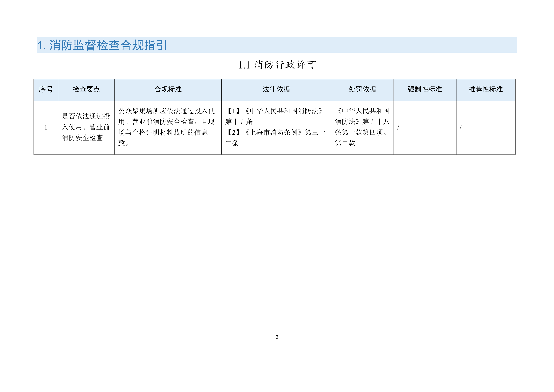554x392 pixels.
Task: Click the text 第二款 in penalty cell
Action: click(345, 143)
